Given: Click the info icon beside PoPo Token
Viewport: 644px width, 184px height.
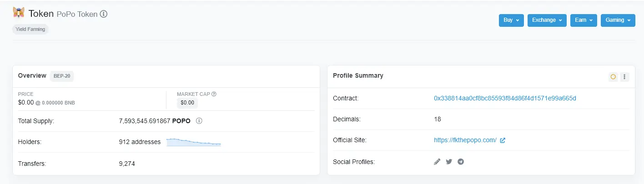Looking at the screenshot, I should [104, 14].
